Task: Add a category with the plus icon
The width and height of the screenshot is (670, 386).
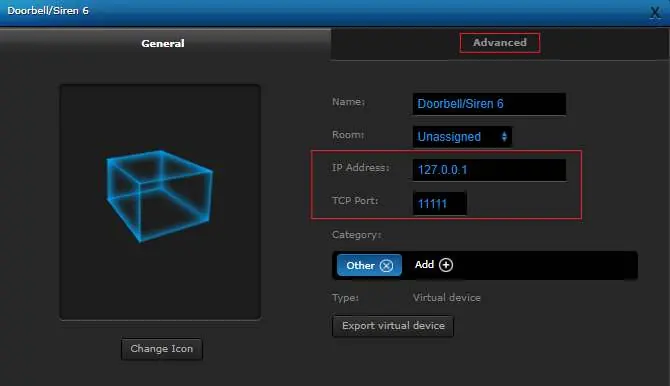Action: click(446, 265)
